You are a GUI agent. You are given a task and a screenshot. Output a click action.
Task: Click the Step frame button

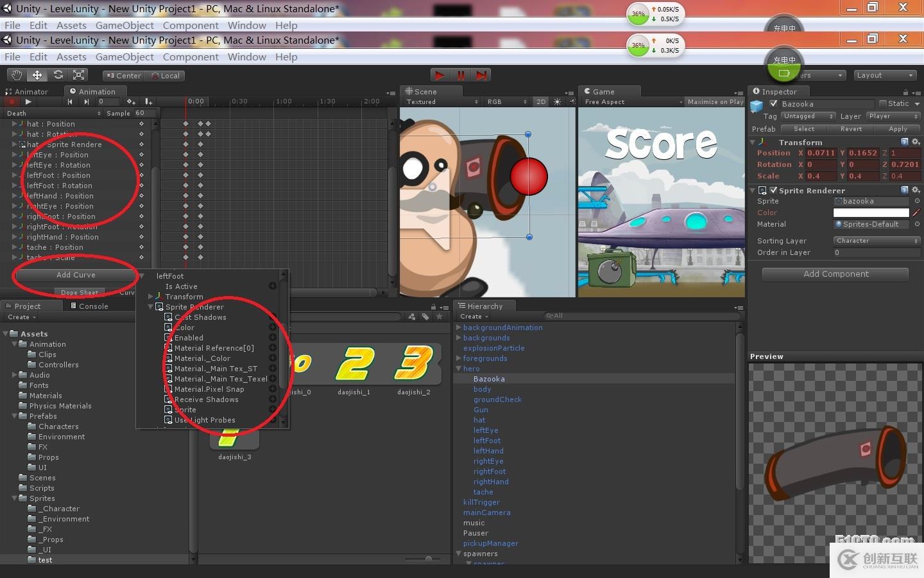(481, 75)
